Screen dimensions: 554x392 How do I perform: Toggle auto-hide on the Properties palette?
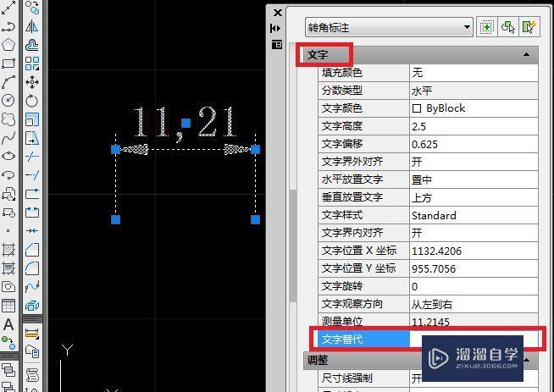tap(275, 28)
